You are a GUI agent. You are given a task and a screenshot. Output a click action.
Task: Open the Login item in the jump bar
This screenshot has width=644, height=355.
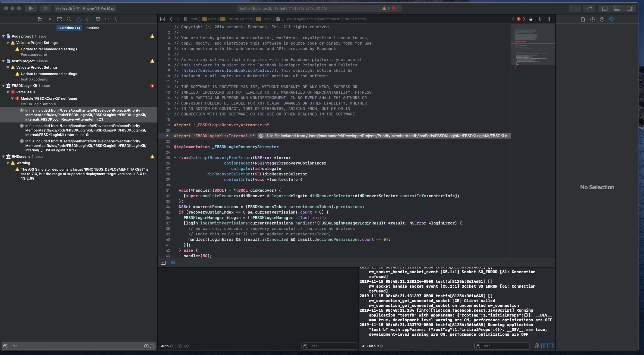(267, 19)
